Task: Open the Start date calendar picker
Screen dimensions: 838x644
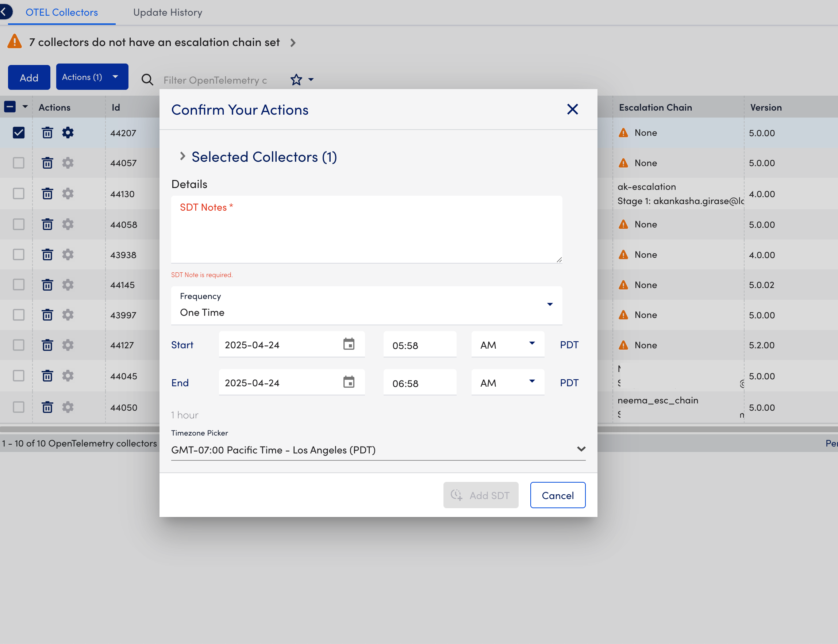Action: (x=349, y=344)
